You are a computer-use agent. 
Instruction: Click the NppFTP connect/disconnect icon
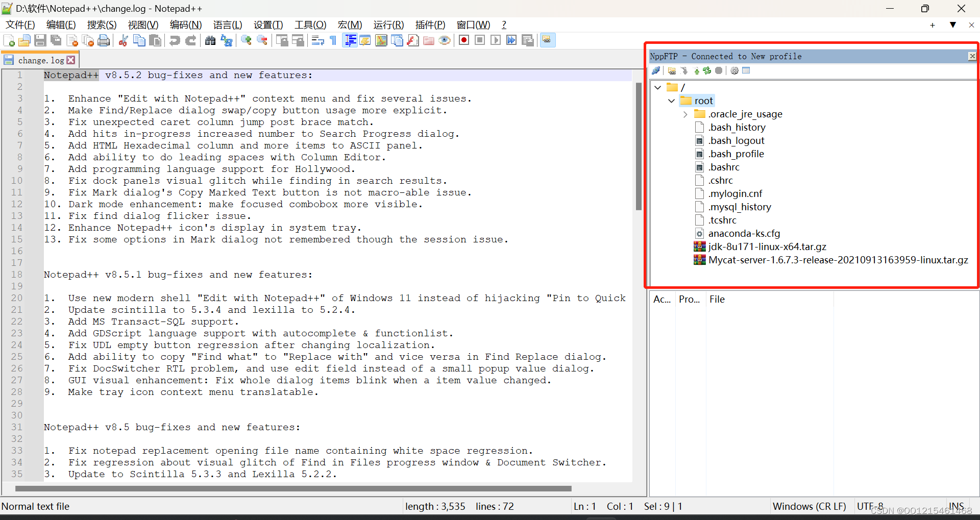pos(656,70)
